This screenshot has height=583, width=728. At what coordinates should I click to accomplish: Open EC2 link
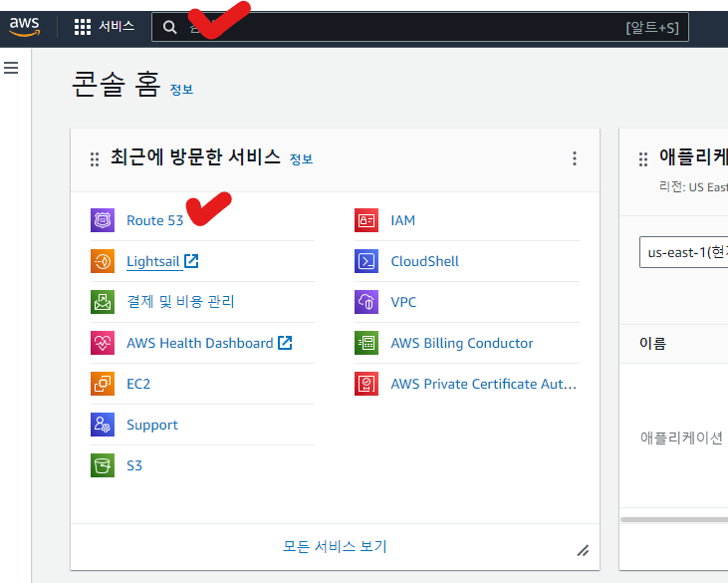[138, 384]
